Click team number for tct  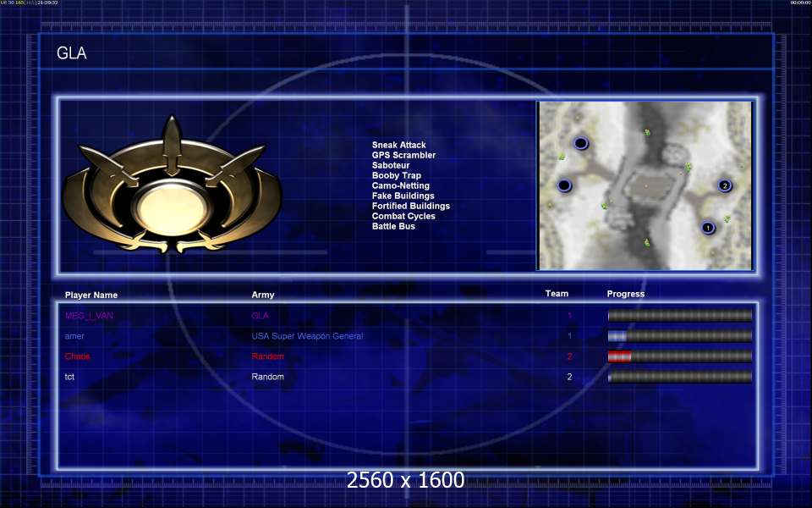569,376
